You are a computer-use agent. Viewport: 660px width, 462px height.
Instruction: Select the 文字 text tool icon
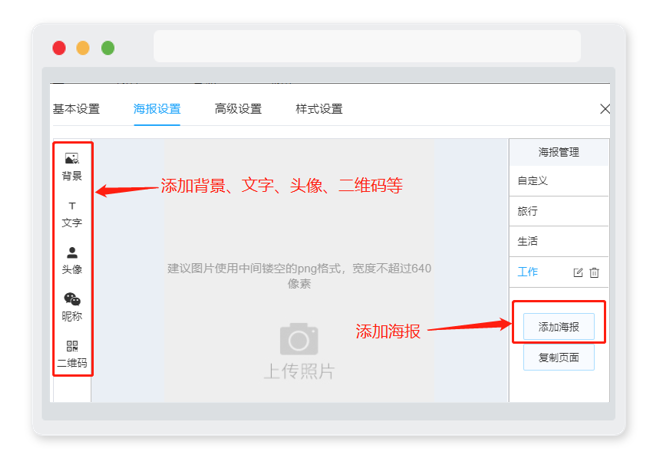click(72, 206)
